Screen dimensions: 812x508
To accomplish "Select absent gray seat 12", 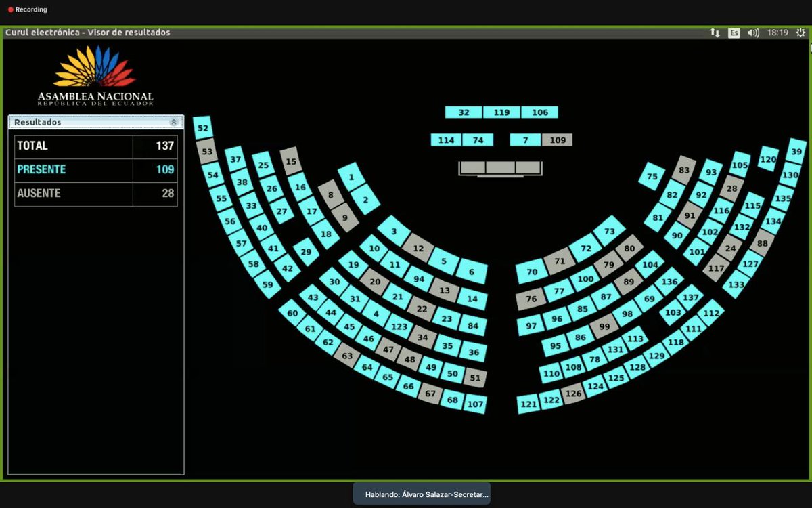I will pos(418,249).
